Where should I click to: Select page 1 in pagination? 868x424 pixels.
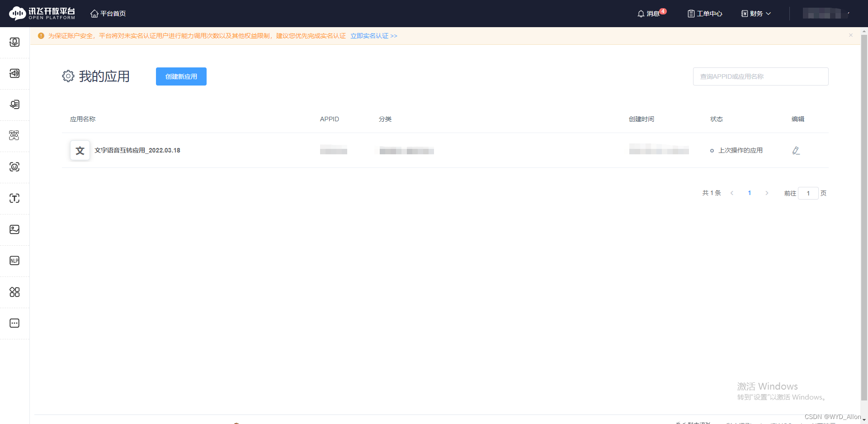tap(750, 193)
